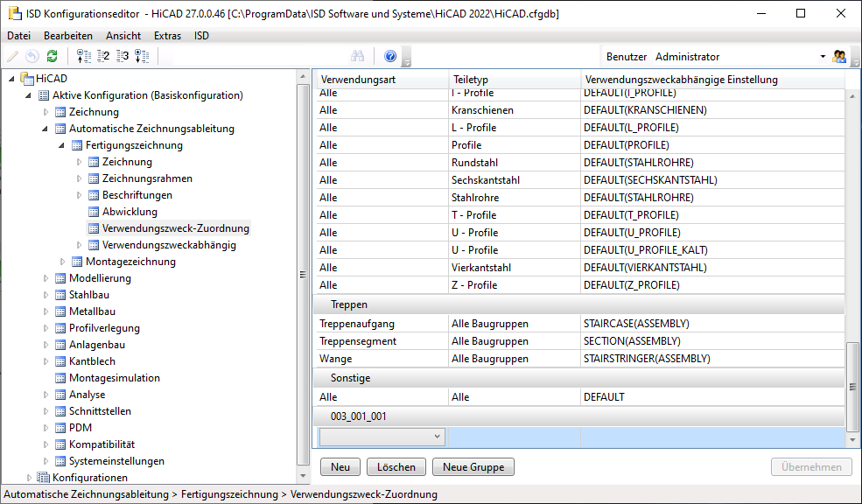Click the table icon beside Abwicklung
The image size is (862, 504).
point(94,212)
